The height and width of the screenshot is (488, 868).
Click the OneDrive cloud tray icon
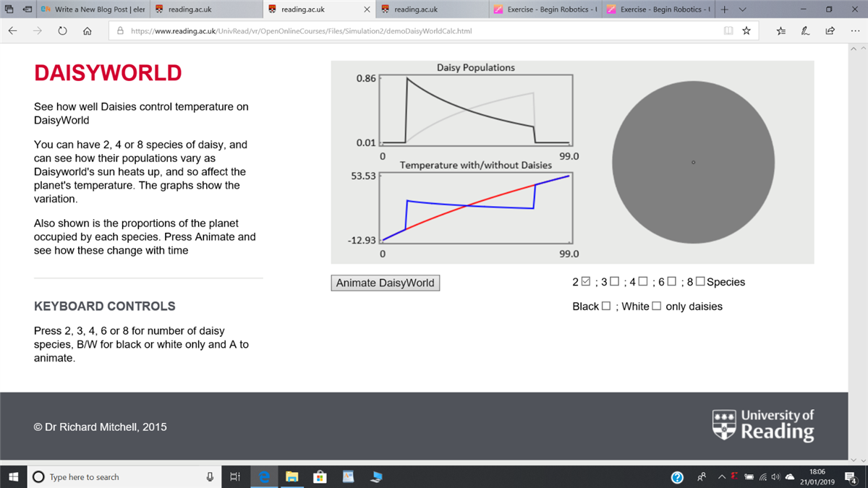(790, 476)
